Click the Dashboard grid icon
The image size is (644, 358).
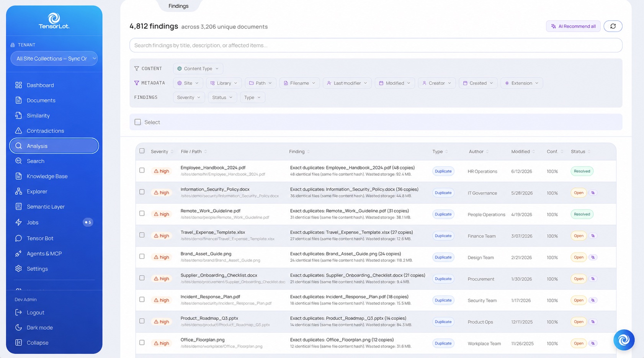pyautogui.click(x=18, y=85)
